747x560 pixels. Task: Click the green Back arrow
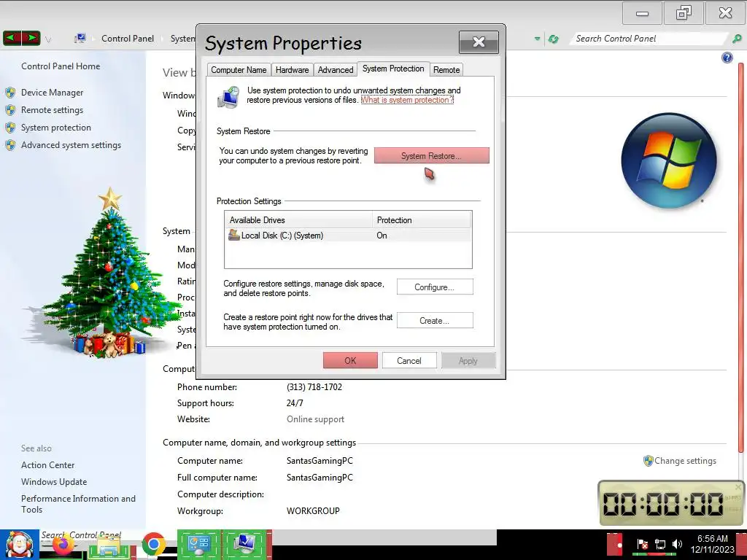click(12, 38)
